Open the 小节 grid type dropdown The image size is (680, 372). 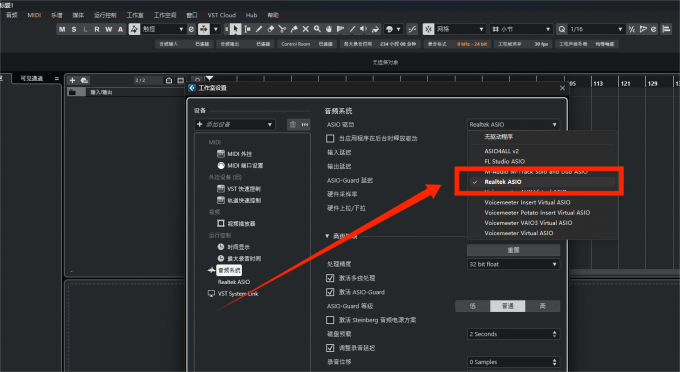(x=521, y=29)
